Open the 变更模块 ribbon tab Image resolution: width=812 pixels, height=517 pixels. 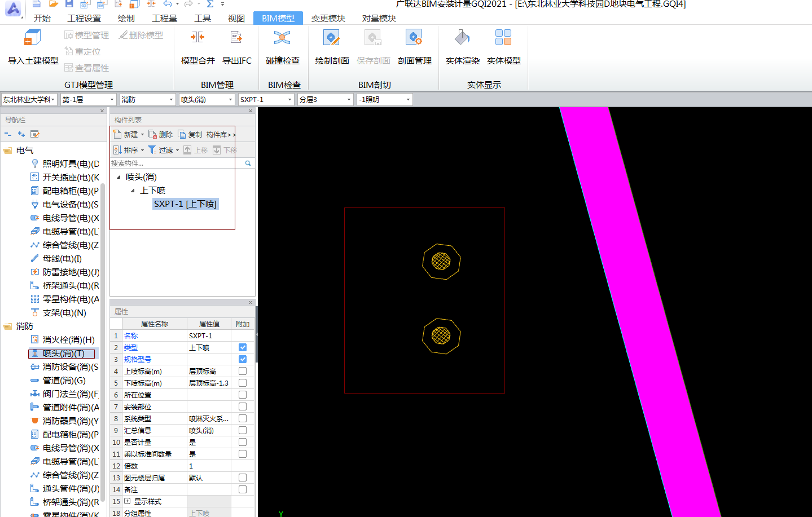[328, 18]
